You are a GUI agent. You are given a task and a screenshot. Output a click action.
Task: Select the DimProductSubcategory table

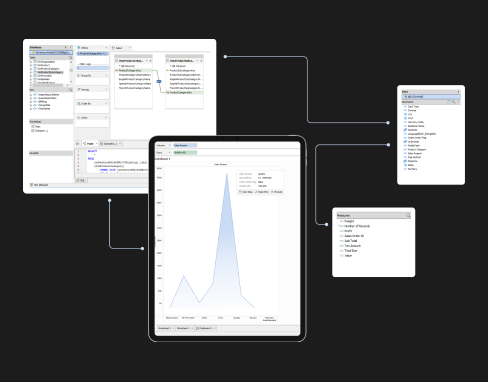pyautogui.click(x=50, y=72)
